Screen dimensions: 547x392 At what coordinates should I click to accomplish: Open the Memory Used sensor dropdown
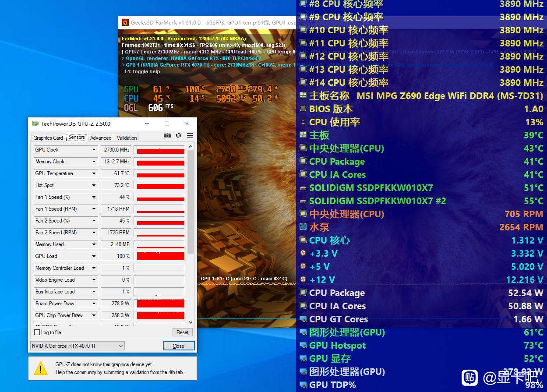pos(94,244)
